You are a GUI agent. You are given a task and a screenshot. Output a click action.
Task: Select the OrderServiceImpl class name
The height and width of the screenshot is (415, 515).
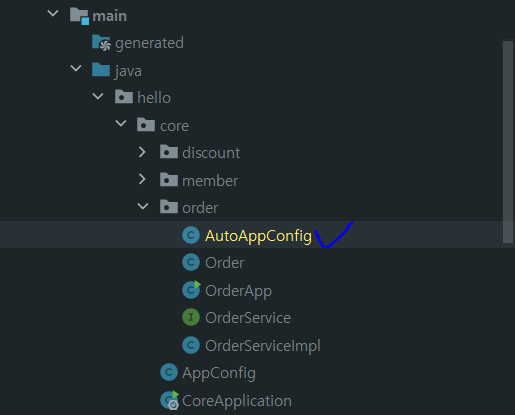coord(263,346)
